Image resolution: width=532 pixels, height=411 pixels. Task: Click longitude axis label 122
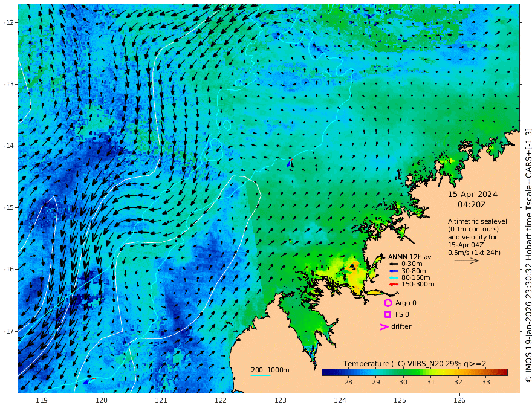(221, 401)
